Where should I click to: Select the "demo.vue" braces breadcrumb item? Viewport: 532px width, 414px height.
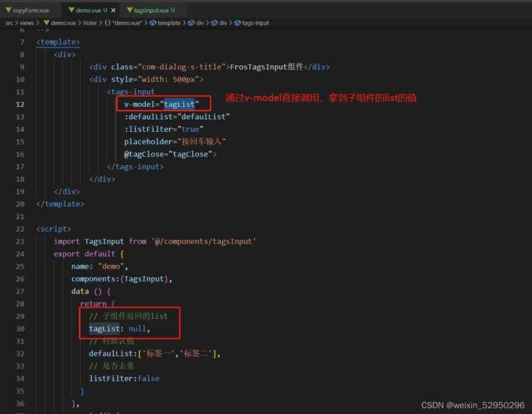[123, 23]
